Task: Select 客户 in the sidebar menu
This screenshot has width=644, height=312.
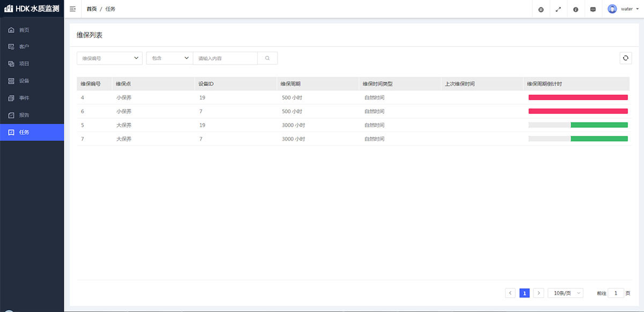Action: click(24, 47)
